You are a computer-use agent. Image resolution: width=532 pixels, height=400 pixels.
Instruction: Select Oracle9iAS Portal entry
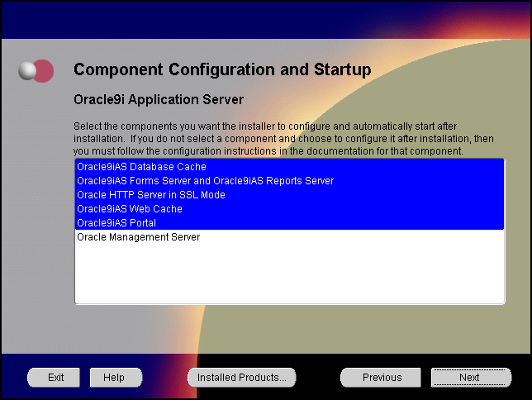pos(289,223)
